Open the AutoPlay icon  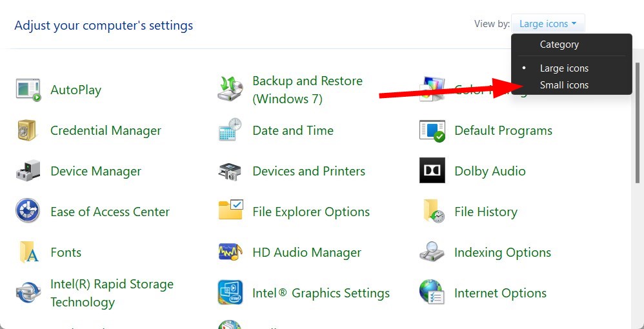[x=28, y=90]
